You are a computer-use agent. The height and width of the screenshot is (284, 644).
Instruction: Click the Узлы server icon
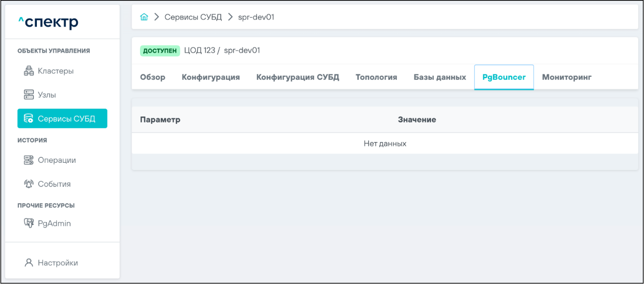click(x=28, y=95)
